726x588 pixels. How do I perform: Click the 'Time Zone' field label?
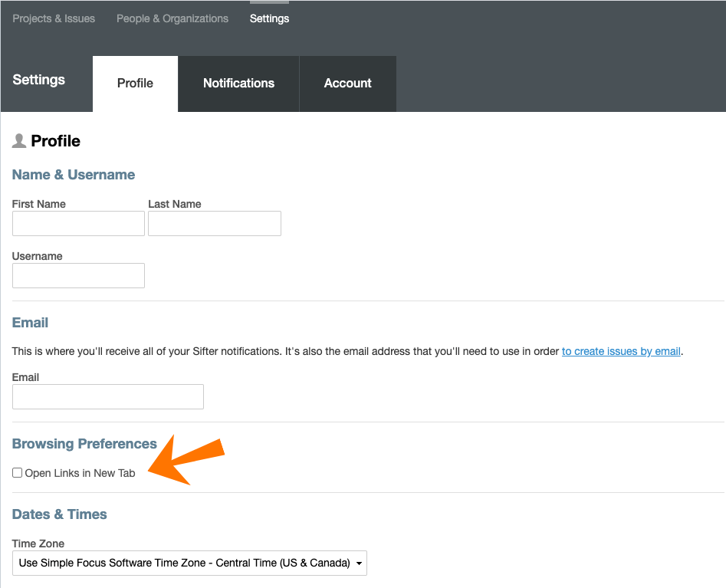(38, 544)
